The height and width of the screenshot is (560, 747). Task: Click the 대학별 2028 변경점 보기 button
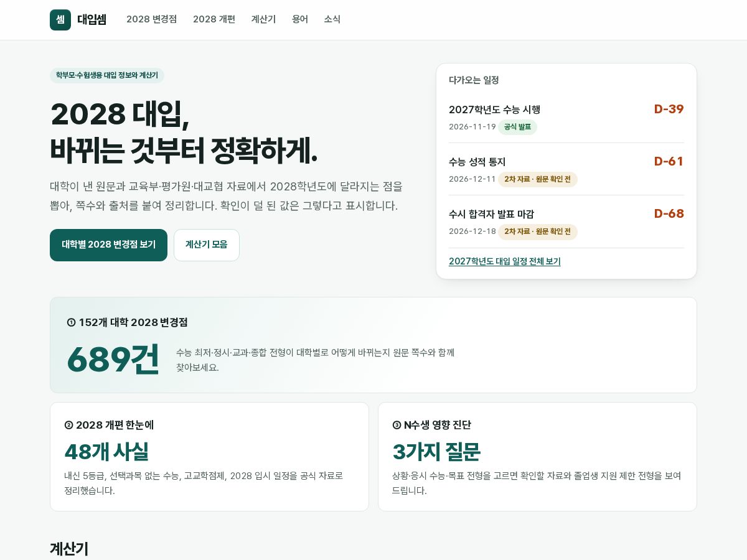click(108, 245)
